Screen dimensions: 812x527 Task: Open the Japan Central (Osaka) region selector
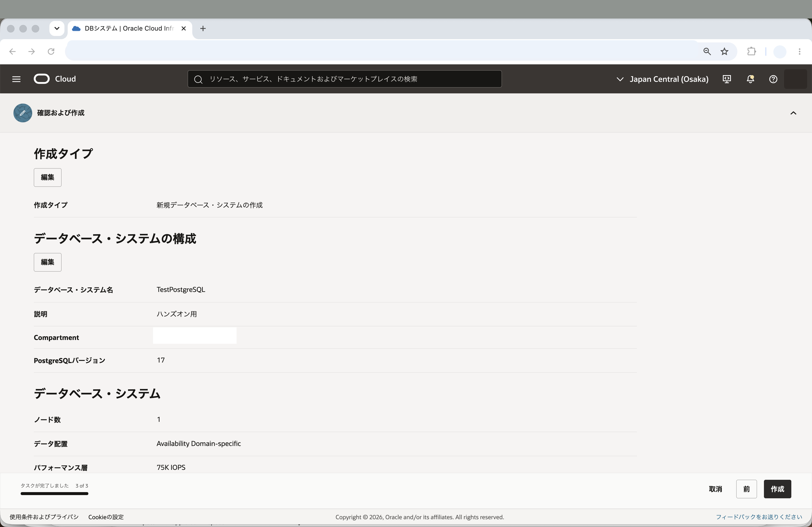coord(662,79)
